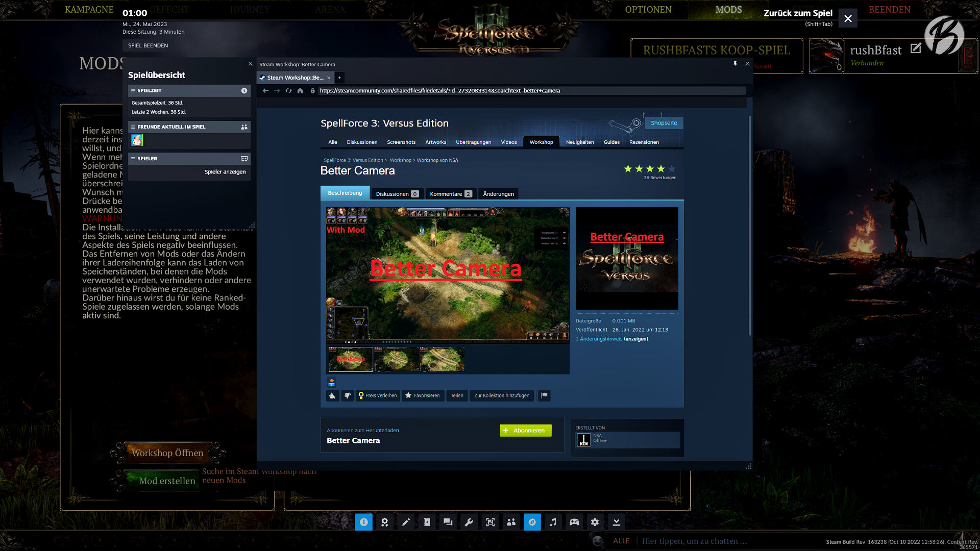The image size is (980, 551).
Task: Open the MODS menu entry at the top
Action: (728, 10)
